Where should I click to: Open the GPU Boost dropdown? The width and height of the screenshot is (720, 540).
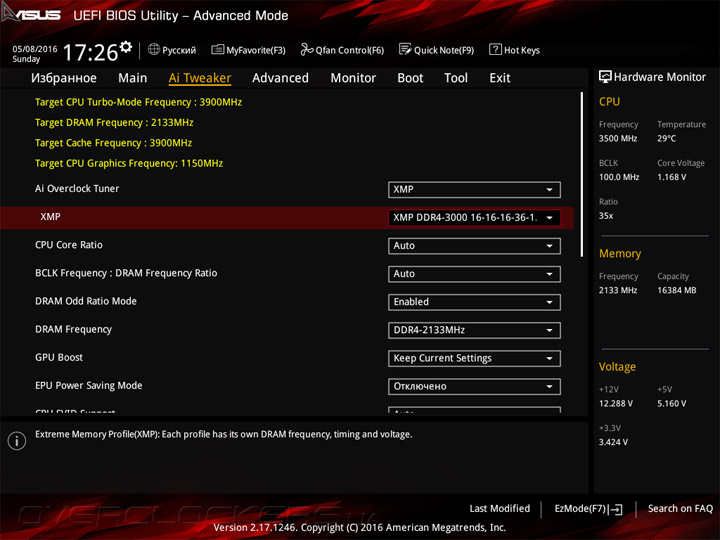(x=474, y=358)
